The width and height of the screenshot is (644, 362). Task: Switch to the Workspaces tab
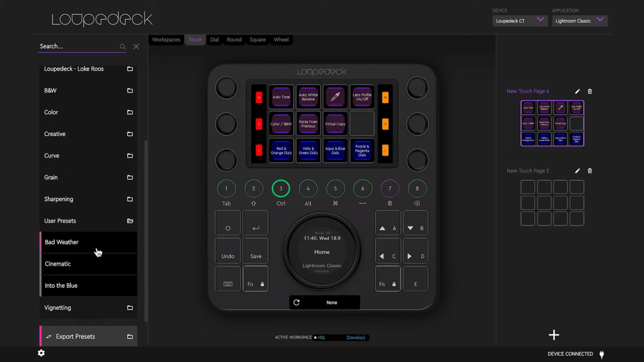pyautogui.click(x=166, y=40)
